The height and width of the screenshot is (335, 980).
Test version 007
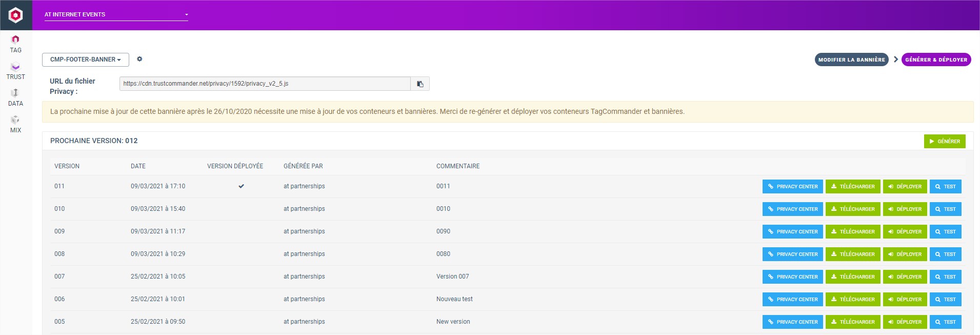(x=945, y=277)
